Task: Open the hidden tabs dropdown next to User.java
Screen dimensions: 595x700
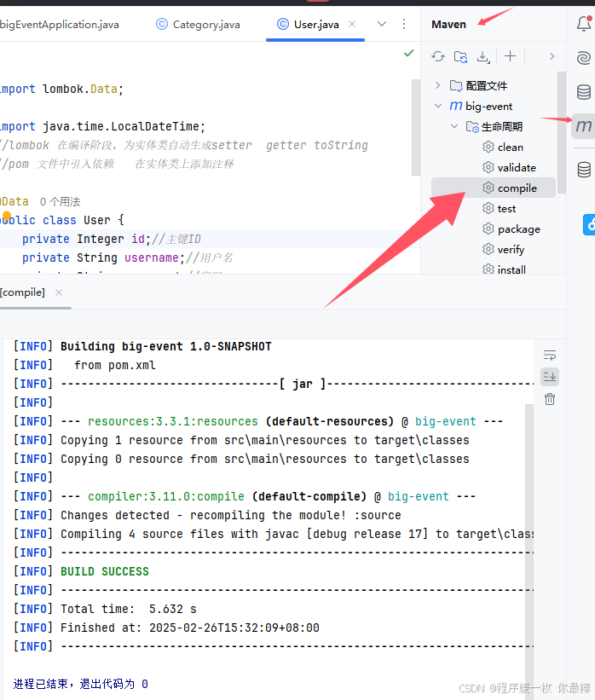Action: point(381,25)
